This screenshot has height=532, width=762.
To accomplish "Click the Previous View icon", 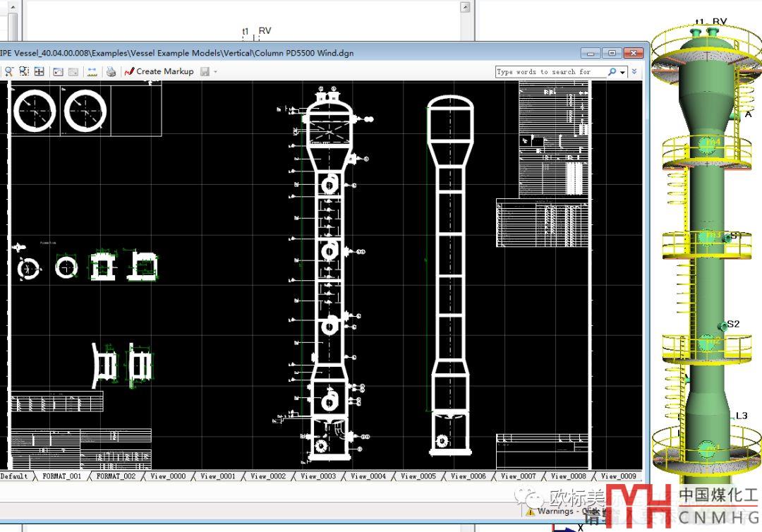I will 59,71.
